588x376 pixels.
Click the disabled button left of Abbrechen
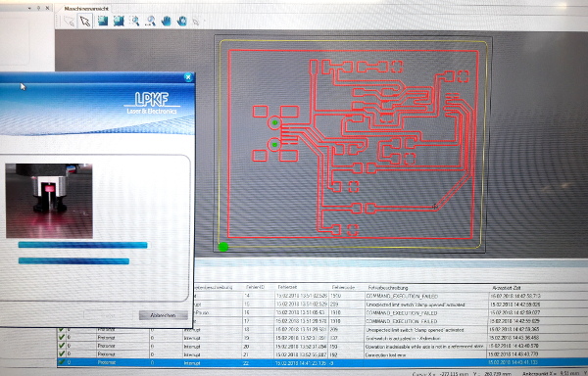pos(108,315)
